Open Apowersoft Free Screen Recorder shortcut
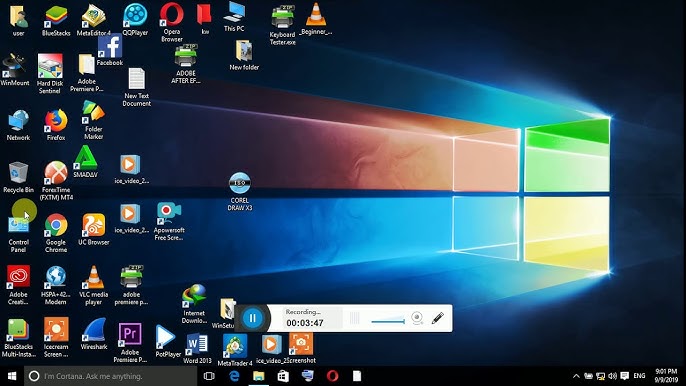This screenshot has height=386, width=686. (x=169, y=221)
